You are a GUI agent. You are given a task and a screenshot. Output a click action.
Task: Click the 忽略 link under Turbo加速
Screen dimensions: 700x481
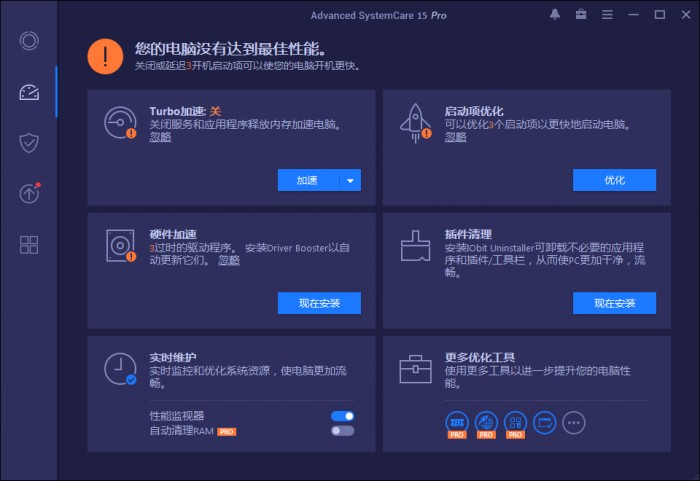[160, 137]
